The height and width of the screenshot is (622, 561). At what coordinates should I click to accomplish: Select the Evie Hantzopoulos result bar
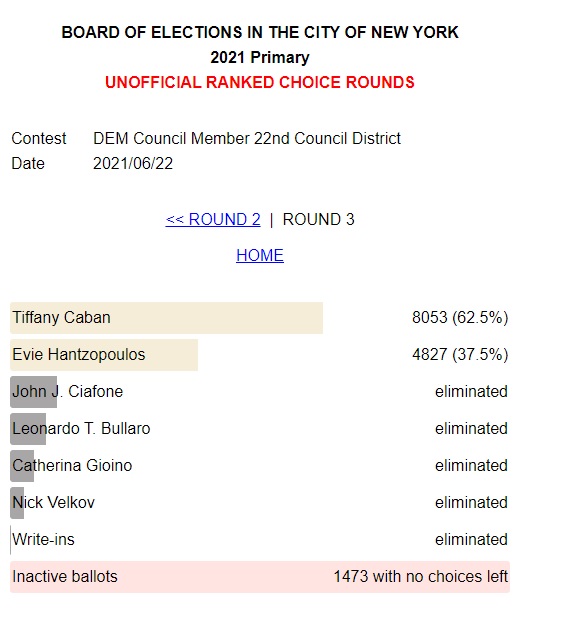[104, 355]
